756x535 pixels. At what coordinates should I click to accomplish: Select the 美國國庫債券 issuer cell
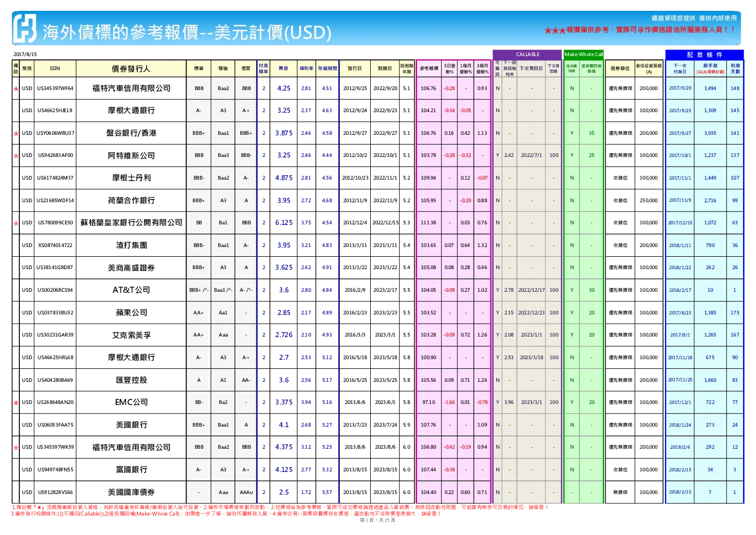coord(131,492)
